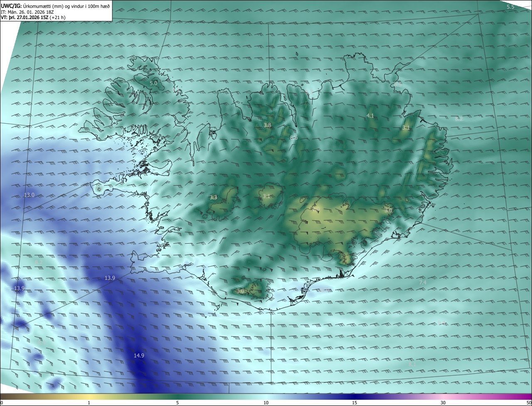Click the 3.1 label beside the 4.1 value

point(406,128)
